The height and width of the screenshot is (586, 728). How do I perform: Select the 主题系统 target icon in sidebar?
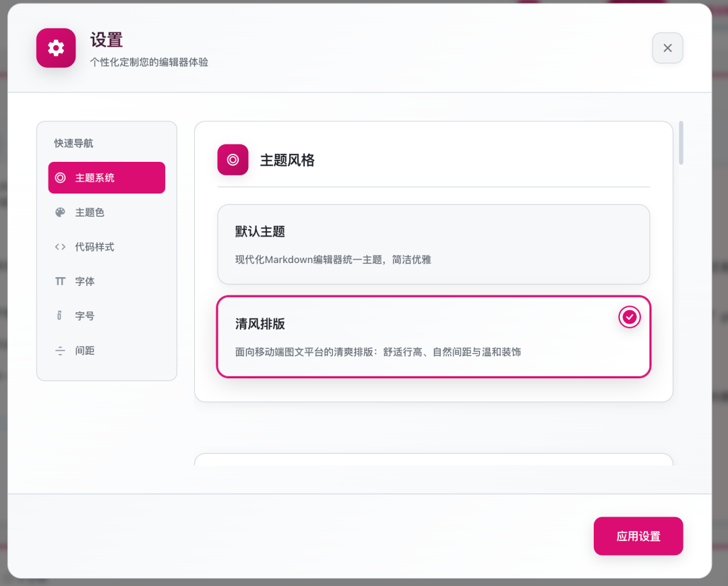[x=60, y=177]
